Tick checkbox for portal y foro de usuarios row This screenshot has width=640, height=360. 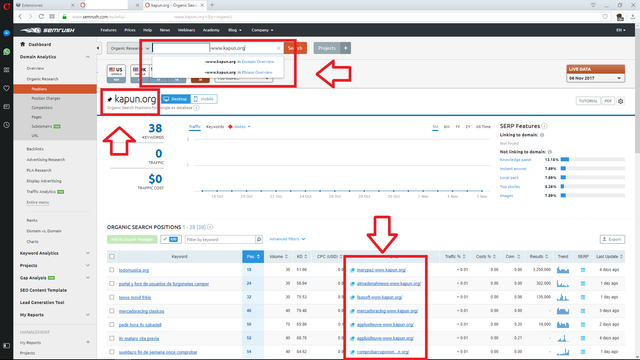(x=111, y=283)
